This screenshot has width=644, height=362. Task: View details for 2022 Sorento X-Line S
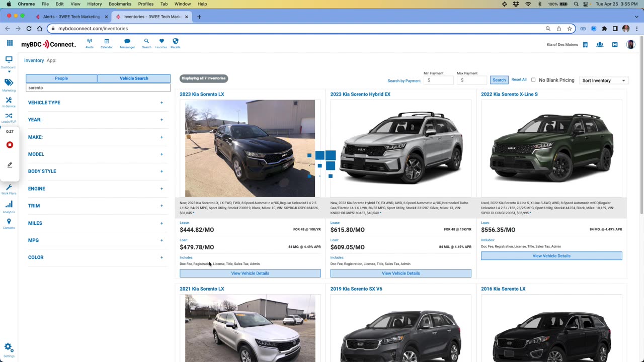tap(551, 256)
